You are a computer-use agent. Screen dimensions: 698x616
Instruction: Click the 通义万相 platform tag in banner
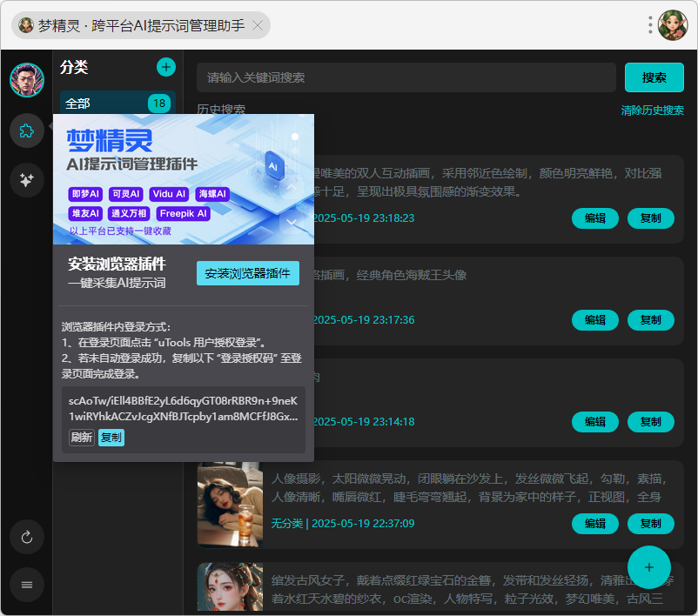pos(129,214)
